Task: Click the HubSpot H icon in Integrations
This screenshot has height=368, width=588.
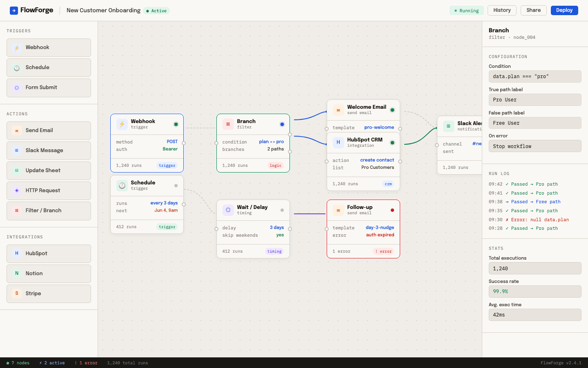Action: [17, 254]
